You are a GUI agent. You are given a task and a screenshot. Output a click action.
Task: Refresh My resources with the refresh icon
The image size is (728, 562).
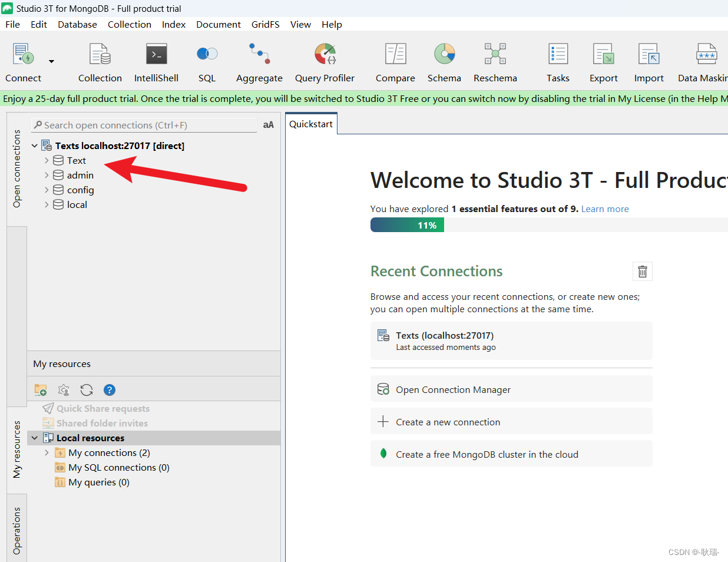pyautogui.click(x=87, y=390)
